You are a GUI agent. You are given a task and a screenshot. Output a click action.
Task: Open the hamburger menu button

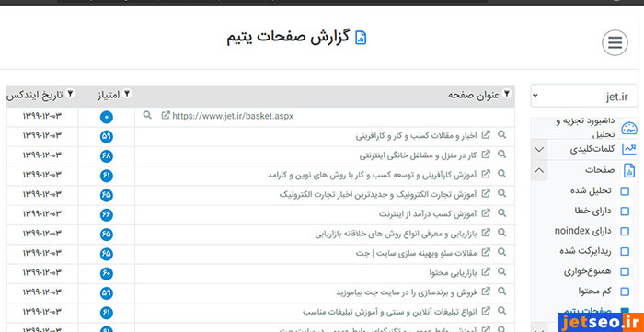[x=615, y=42]
